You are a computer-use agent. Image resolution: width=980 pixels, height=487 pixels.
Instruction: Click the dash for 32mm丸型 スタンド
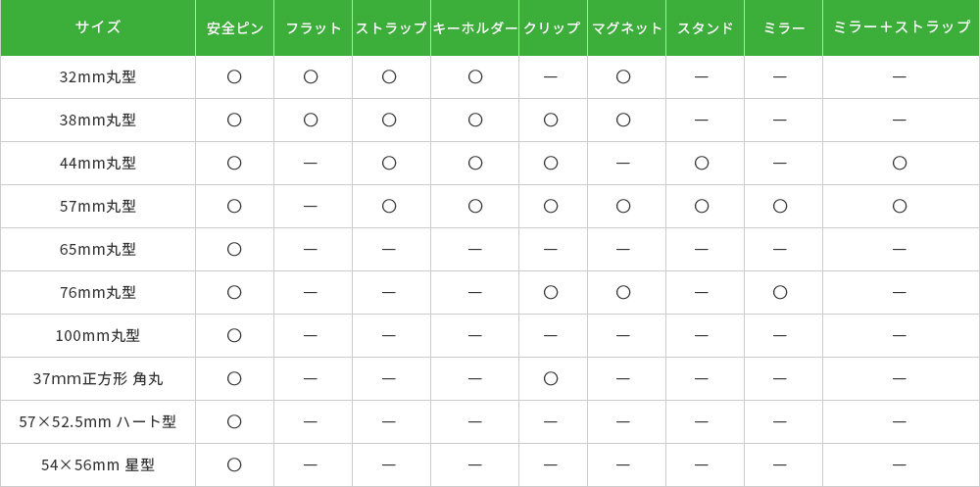coord(702,76)
